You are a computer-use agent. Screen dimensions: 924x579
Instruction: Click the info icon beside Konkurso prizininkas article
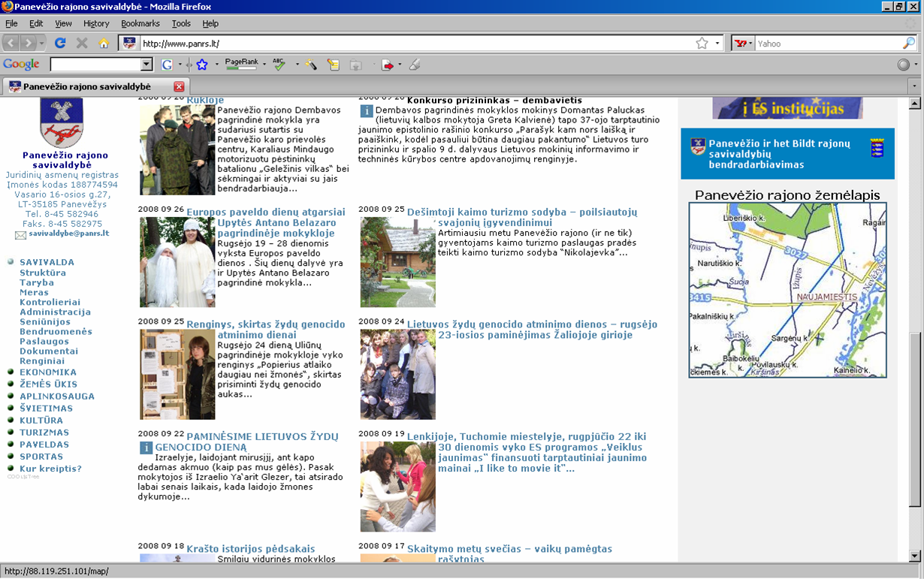tap(366, 111)
